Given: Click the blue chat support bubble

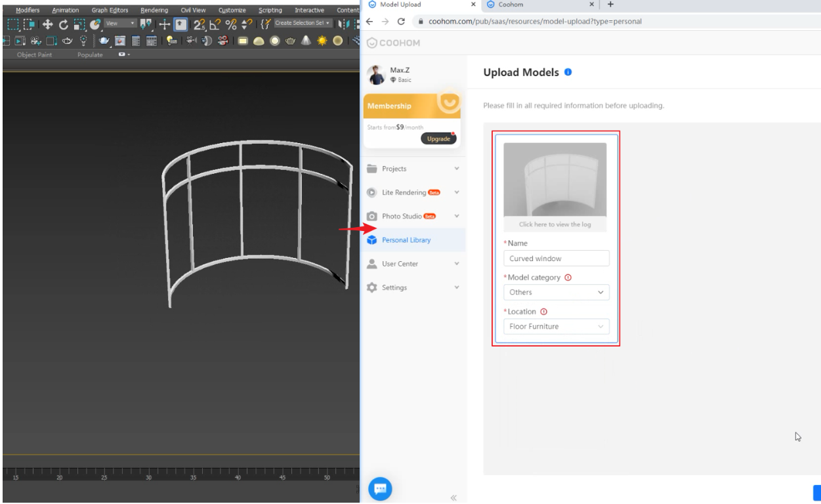Looking at the screenshot, I should [x=381, y=489].
